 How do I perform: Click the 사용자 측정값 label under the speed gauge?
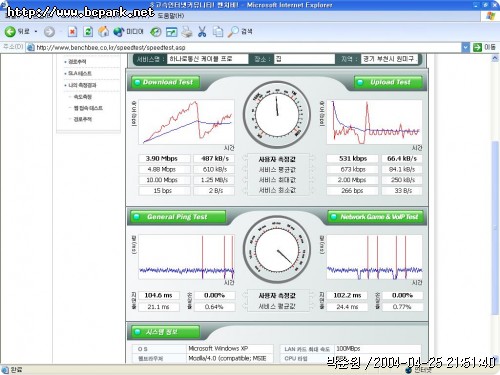click(277, 160)
